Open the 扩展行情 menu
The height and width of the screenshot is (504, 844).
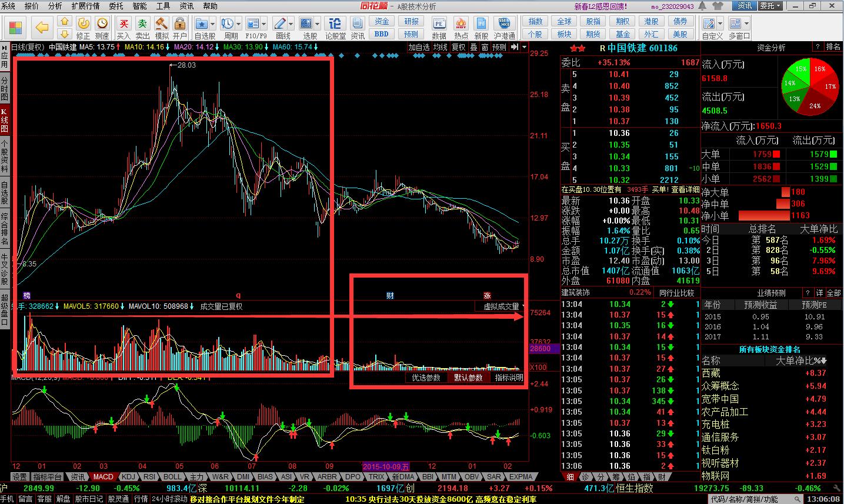coord(85,6)
